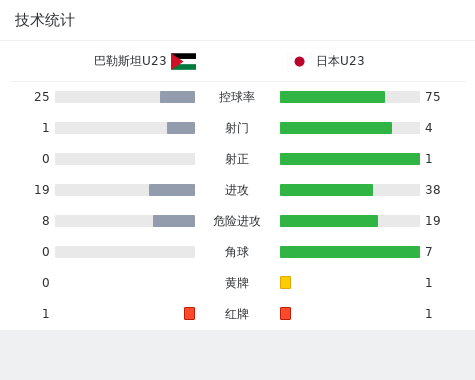Image resolution: width=475 pixels, height=380 pixels.
Task: Click the 危险进攻 stat label
Action: [237, 221]
